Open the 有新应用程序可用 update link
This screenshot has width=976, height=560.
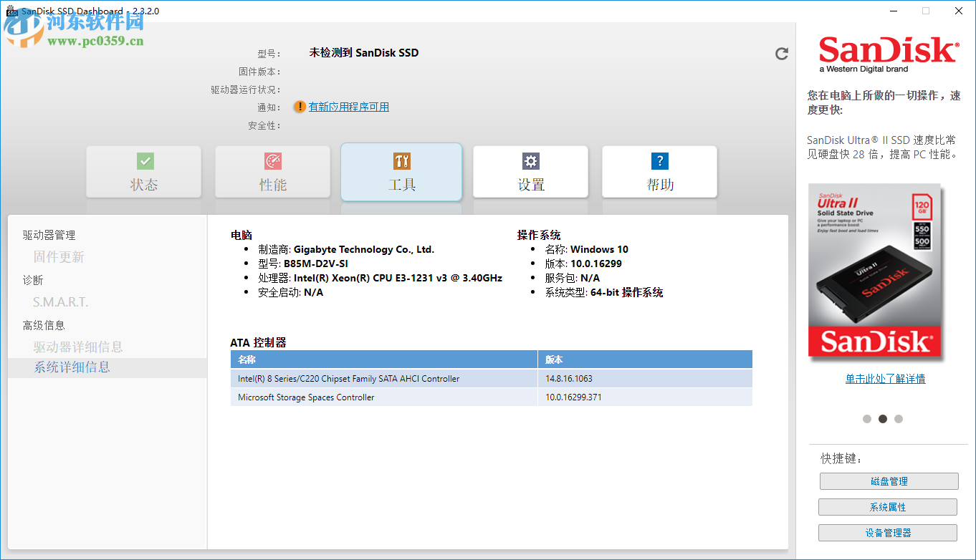pos(349,106)
